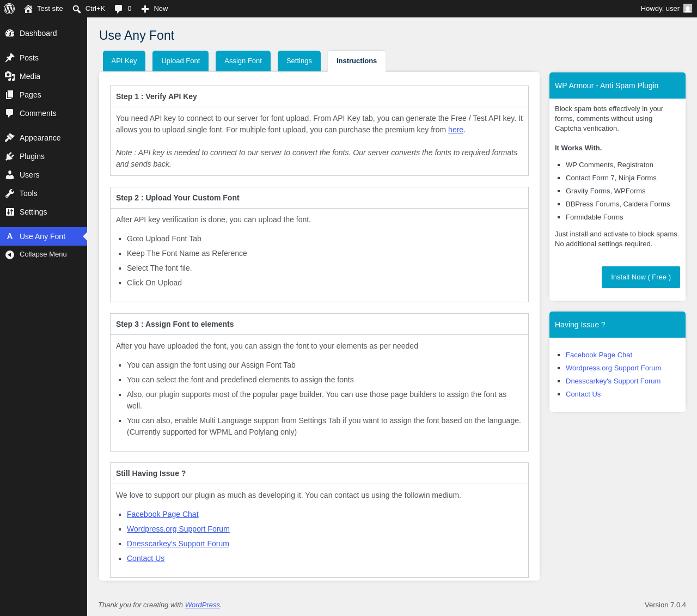This screenshot has width=697, height=616.
Task: Click the Plugins plug icon
Action: pos(10,156)
